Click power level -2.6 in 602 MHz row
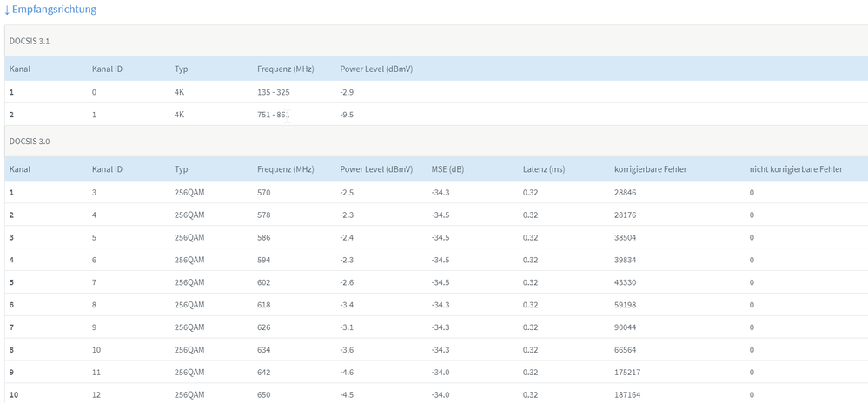The height and width of the screenshot is (403, 868). click(x=347, y=282)
